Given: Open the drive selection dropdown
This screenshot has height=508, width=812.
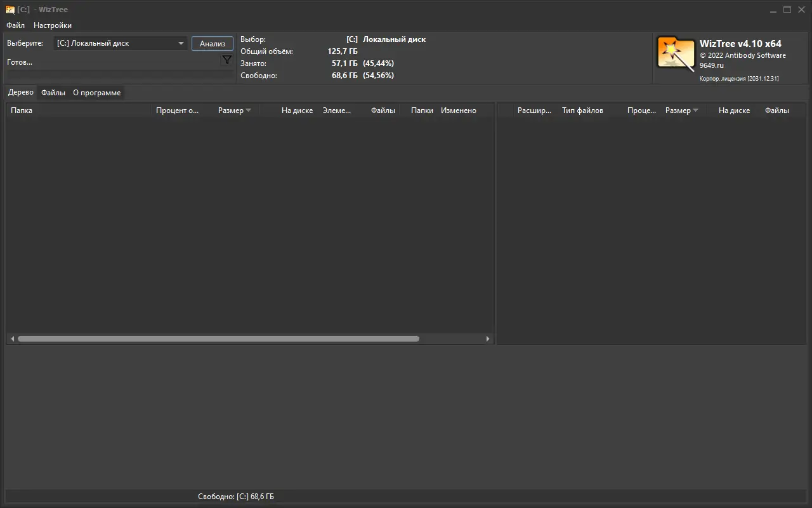Looking at the screenshot, I should 120,43.
